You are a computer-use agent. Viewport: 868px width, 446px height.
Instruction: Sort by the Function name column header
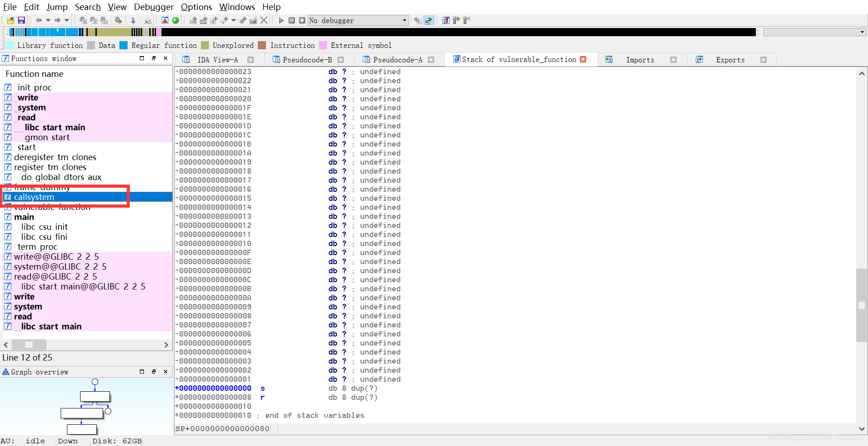click(x=34, y=74)
